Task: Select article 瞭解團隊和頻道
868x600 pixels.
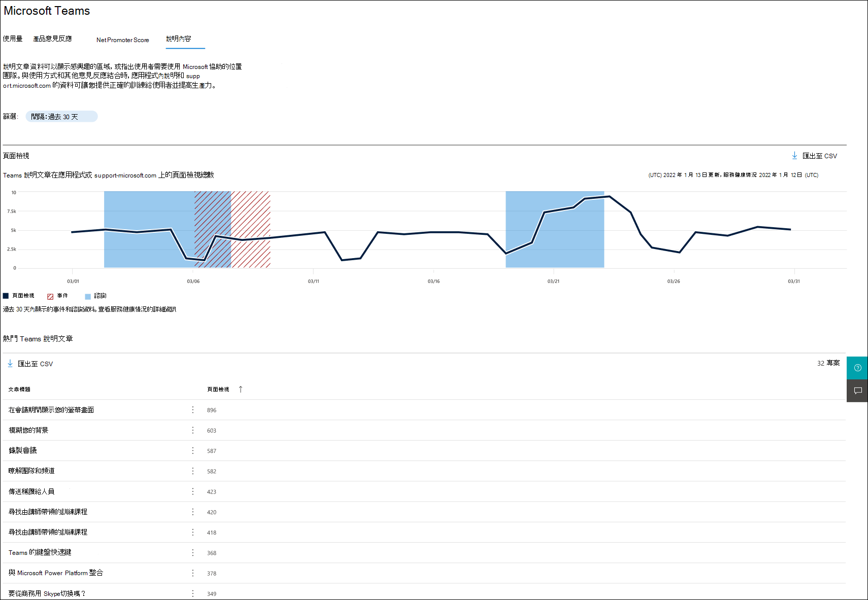Action: click(31, 471)
